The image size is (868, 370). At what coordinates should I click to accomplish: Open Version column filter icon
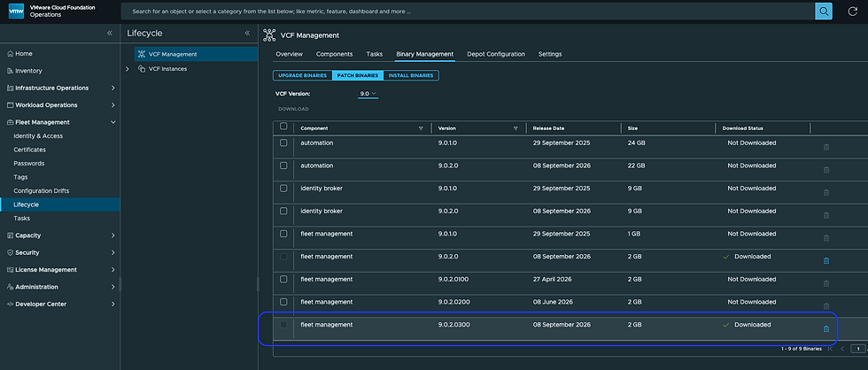click(x=515, y=128)
